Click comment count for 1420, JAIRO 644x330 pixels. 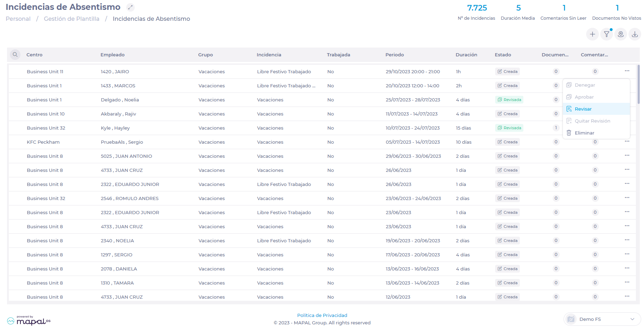point(595,71)
